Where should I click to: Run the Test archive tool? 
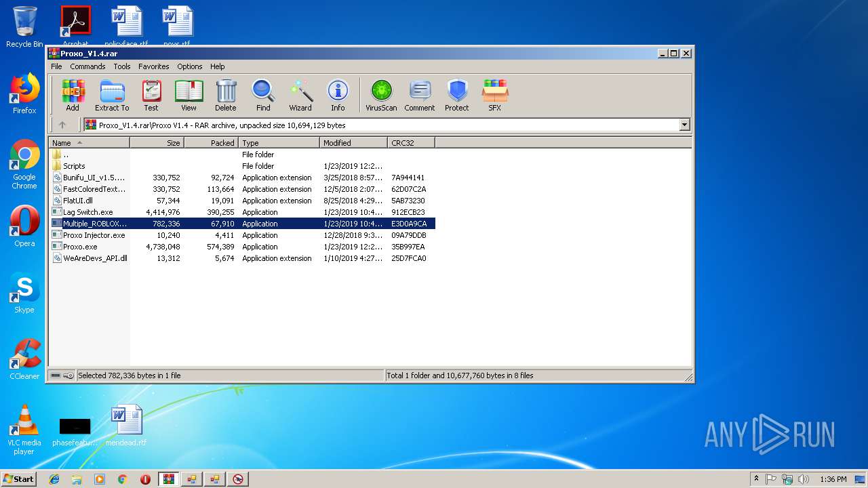151,96
